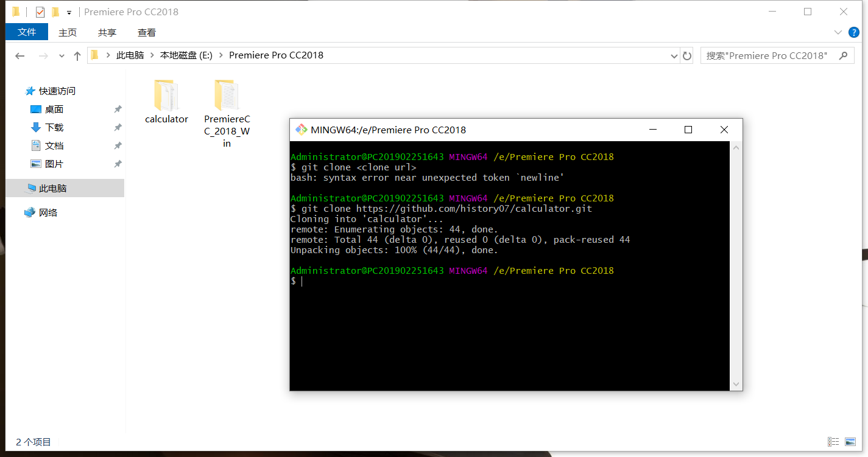868x457 pixels.
Task: Expand the ribbon with the chevron arrow
Action: coord(838,32)
